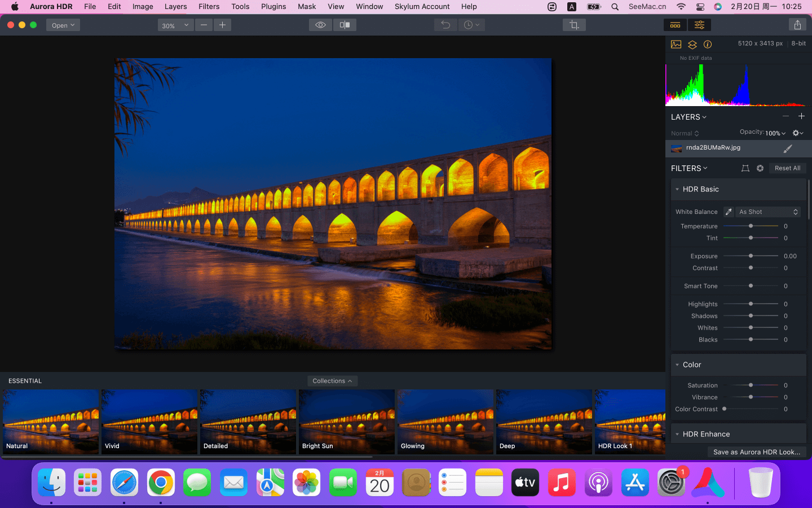The width and height of the screenshot is (812, 508).
Task: Show the image info icon
Action: point(708,44)
